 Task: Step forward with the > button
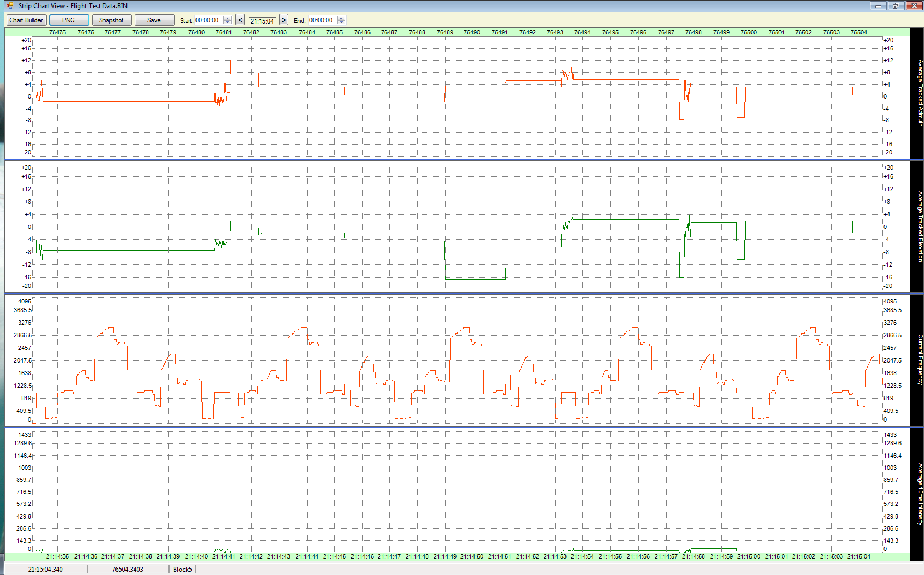[x=284, y=20]
